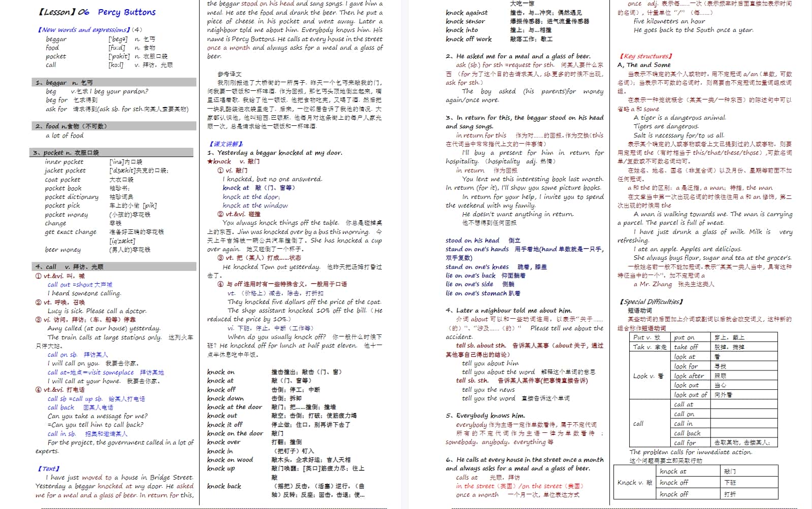The height and width of the screenshot is (509, 812).
Task: Click the phrase "five kilometers an hour"
Action: click(x=669, y=21)
